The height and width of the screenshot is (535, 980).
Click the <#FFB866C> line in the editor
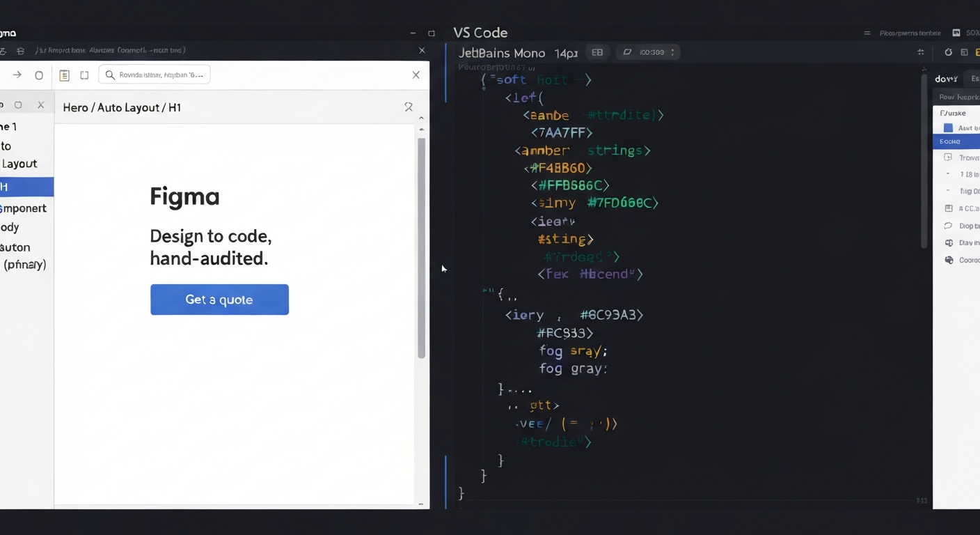570,185
